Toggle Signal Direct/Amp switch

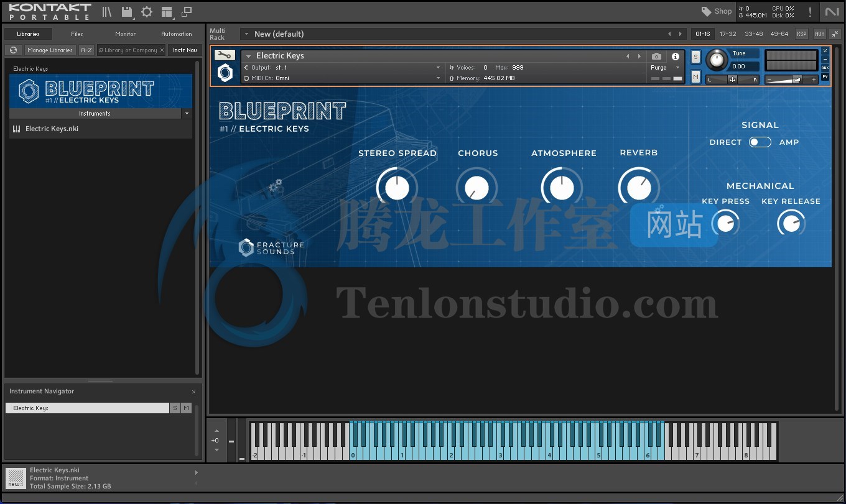(x=760, y=142)
